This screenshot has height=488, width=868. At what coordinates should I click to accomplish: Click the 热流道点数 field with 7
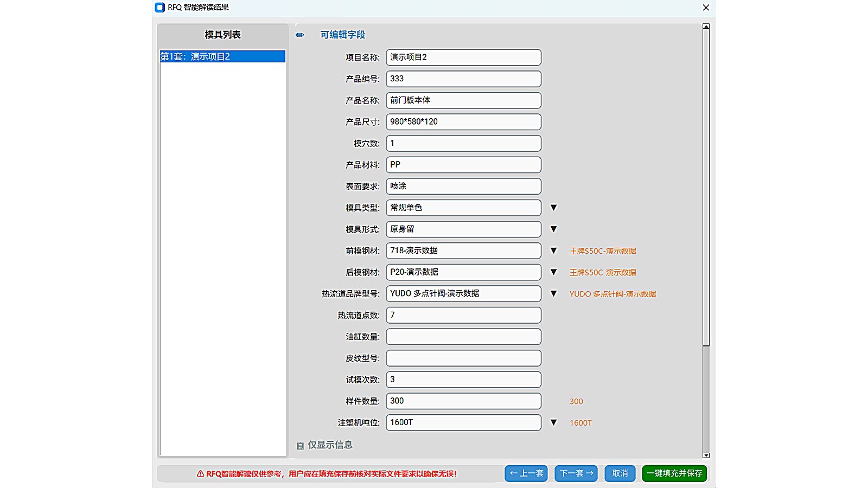click(x=464, y=315)
